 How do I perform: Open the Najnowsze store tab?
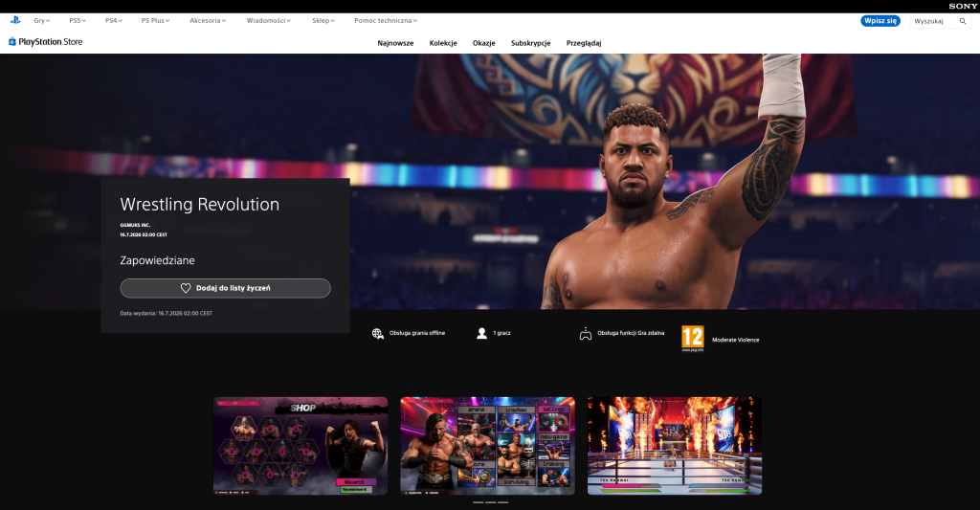(395, 43)
